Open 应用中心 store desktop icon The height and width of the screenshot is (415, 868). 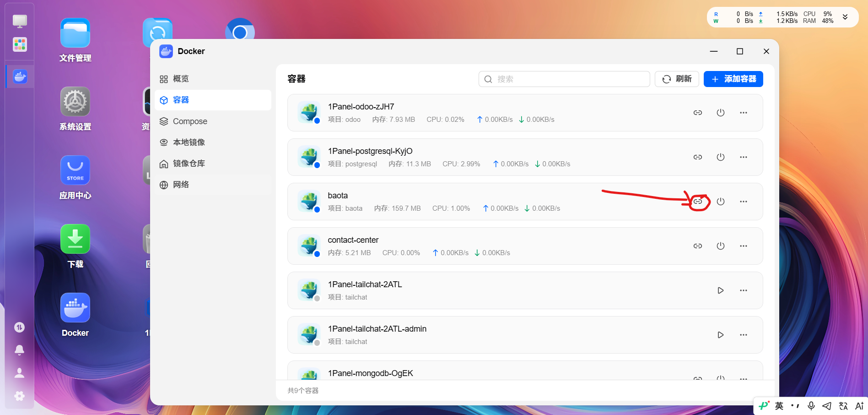(75, 178)
